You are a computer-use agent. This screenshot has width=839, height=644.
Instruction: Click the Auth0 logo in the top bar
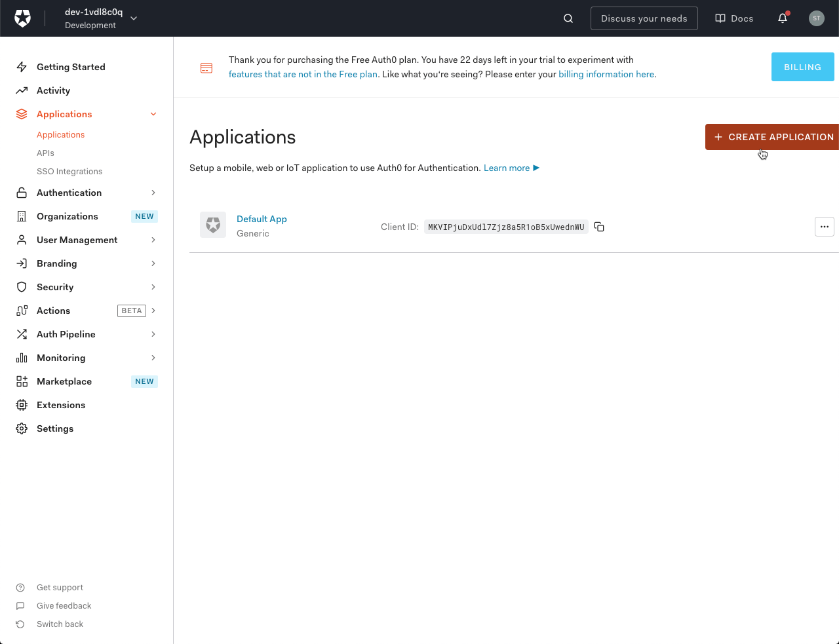click(x=22, y=18)
